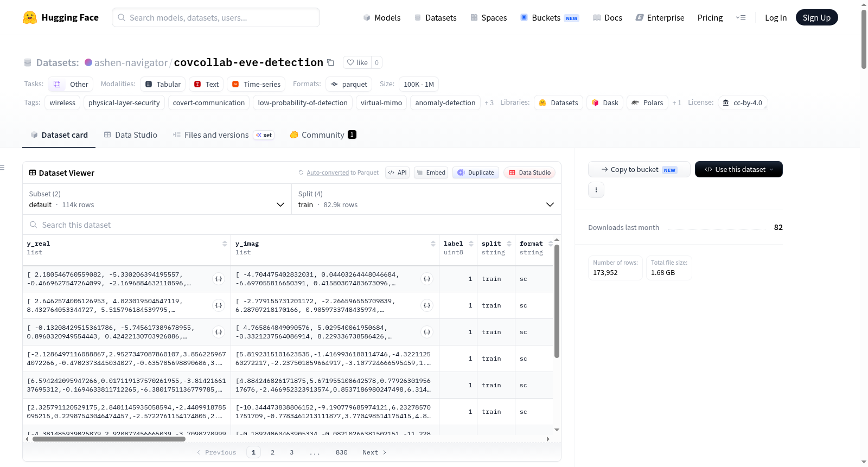This screenshot has height=467, width=868.
Task: Open the header more menu icon
Action: pyautogui.click(x=741, y=17)
